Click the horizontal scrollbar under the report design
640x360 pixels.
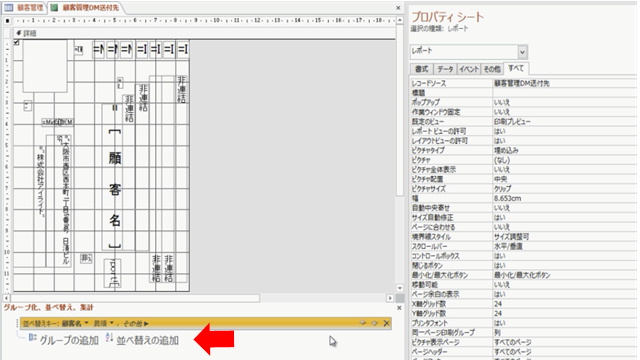tap(135, 298)
